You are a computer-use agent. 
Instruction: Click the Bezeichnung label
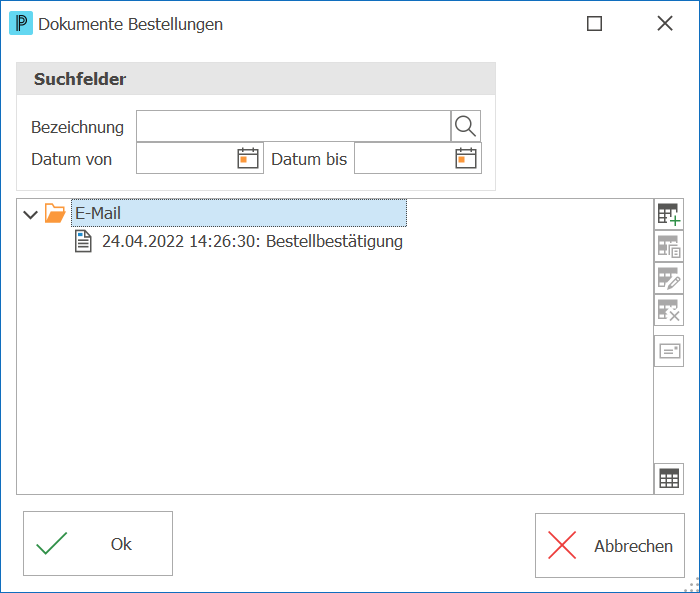[x=77, y=127]
